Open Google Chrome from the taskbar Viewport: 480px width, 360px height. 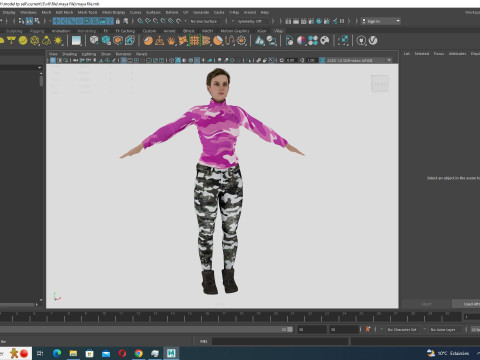pyautogui.click(x=139, y=353)
